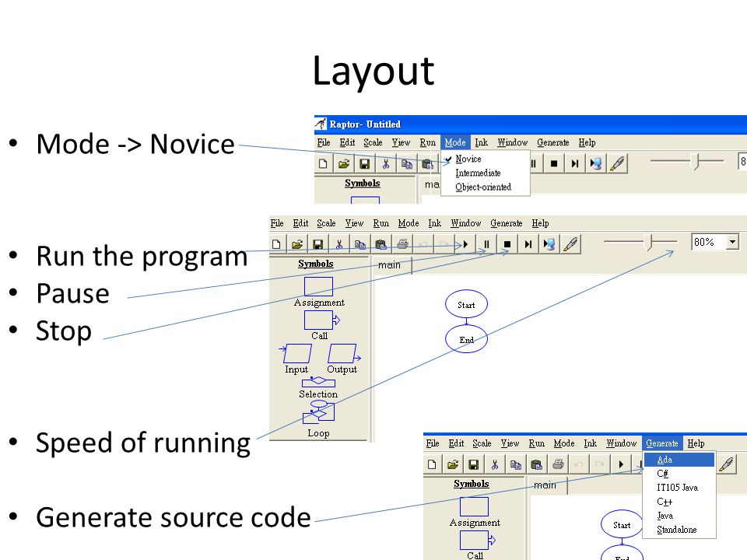The image size is (747, 560).
Task: Click Step-to-next icon in Raptor- Untitled window toolbar
Action: point(575,164)
